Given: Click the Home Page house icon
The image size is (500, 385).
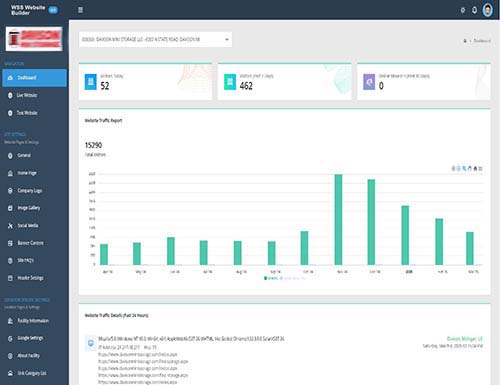Looking at the screenshot, I should [x=10, y=173].
